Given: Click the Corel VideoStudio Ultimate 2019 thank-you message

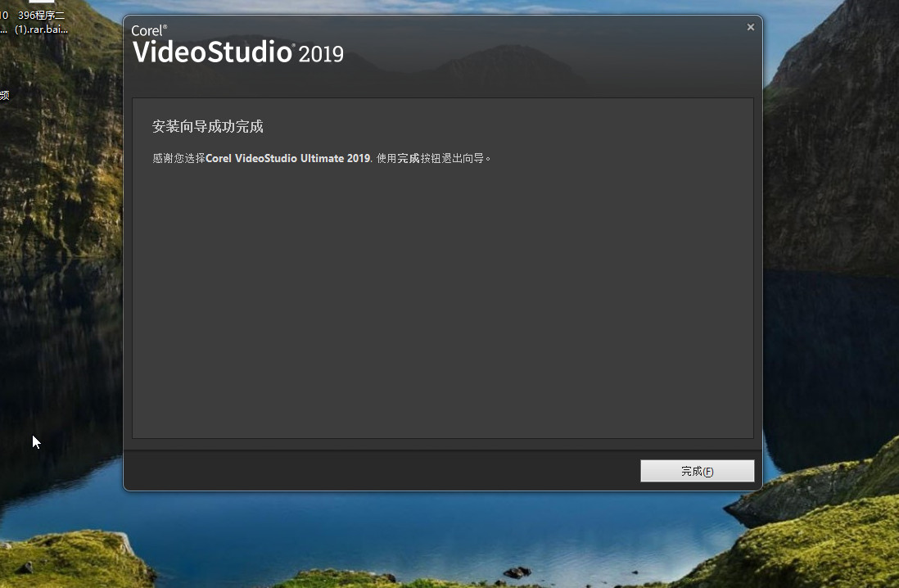Looking at the screenshot, I should [321, 158].
